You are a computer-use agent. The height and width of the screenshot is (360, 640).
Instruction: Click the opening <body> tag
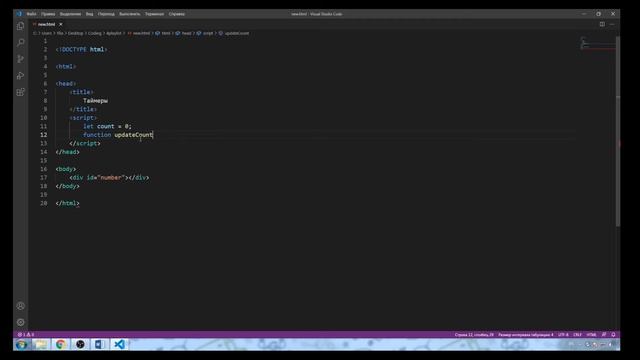(66, 169)
